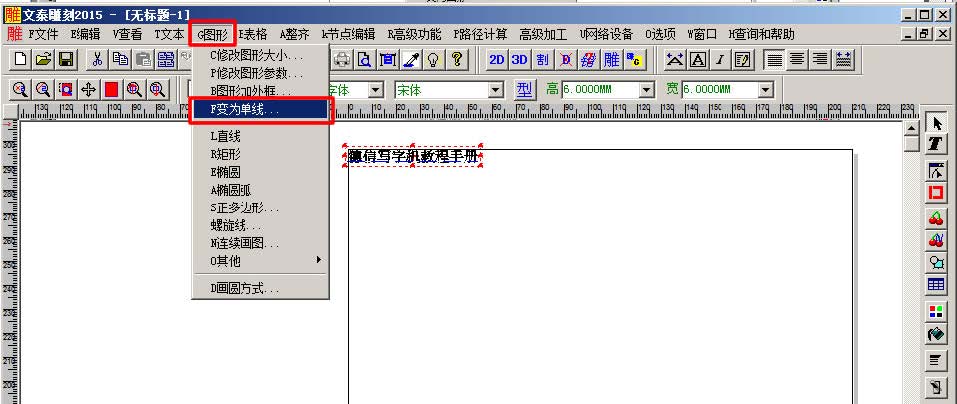
Task: Choose L直线 line menu entry
Action: [x=261, y=137]
